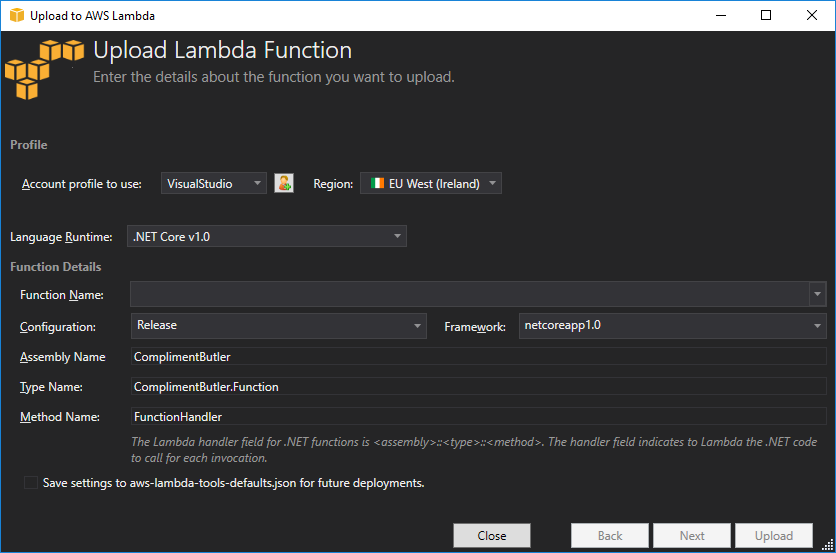
Task: Click the AWS Lambda title bar icon
Action: pos(16,16)
